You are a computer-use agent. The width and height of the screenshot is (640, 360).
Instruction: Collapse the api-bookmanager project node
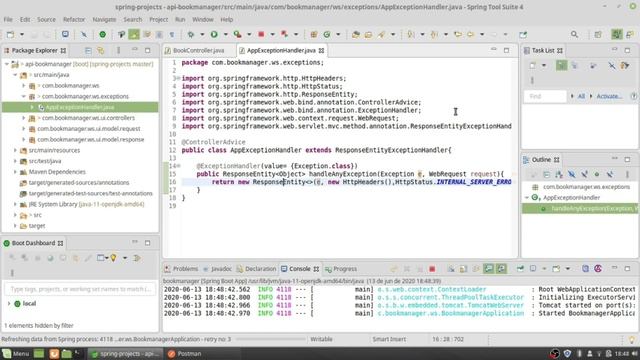(x=7, y=64)
